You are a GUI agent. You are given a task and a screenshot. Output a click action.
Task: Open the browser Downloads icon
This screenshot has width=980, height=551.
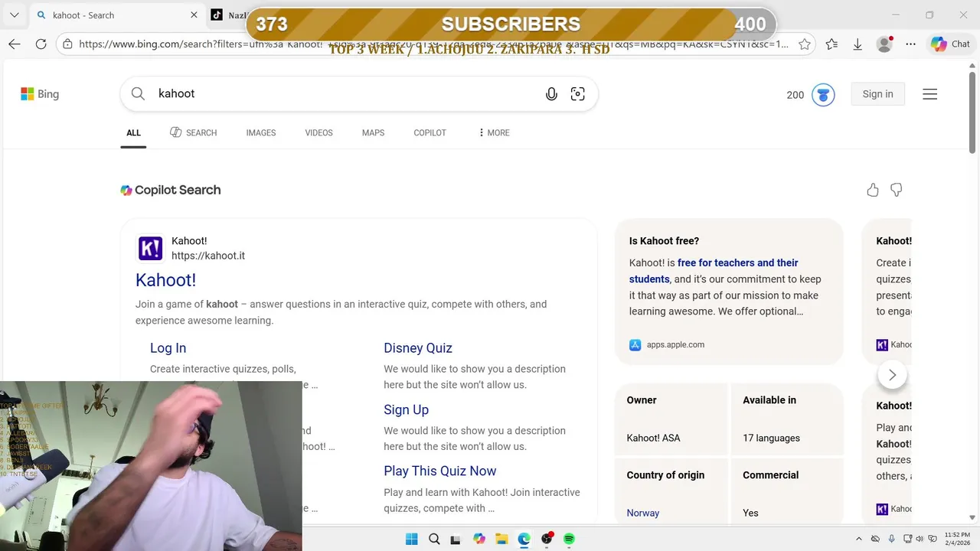point(857,44)
